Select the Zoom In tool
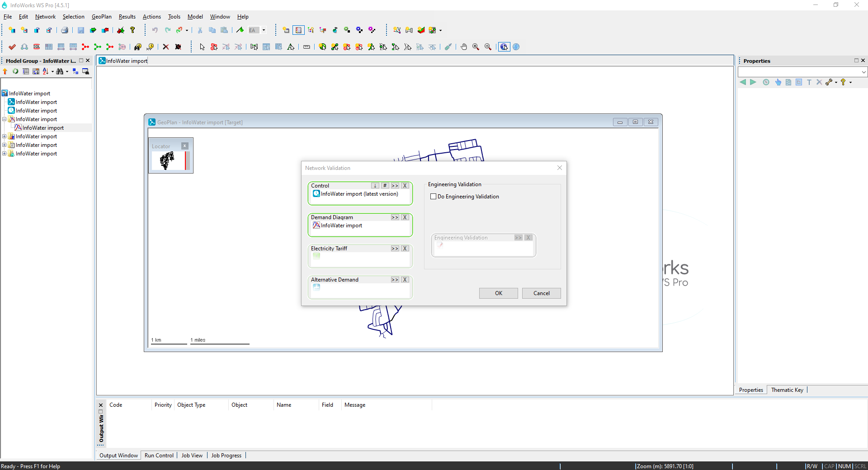 click(x=476, y=47)
